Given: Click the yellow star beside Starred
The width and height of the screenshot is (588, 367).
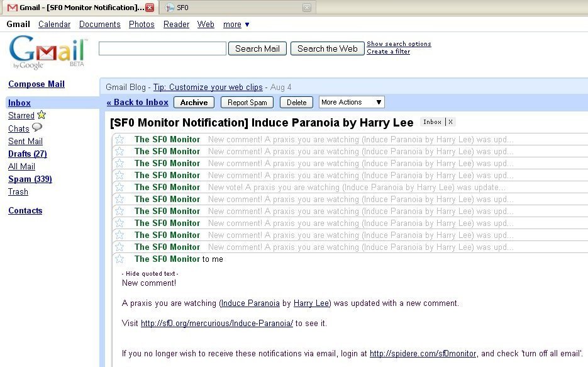Looking at the screenshot, I should tap(42, 115).
